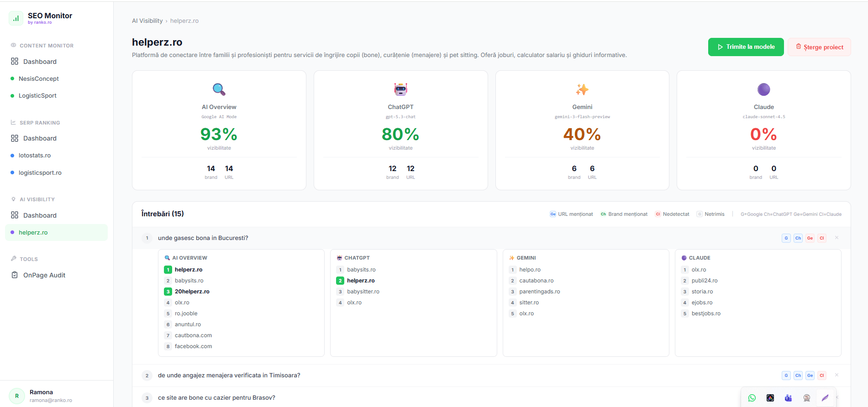Click the SEO Monitor logo icon
Viewport: 868px width, 407px height.
16,18
